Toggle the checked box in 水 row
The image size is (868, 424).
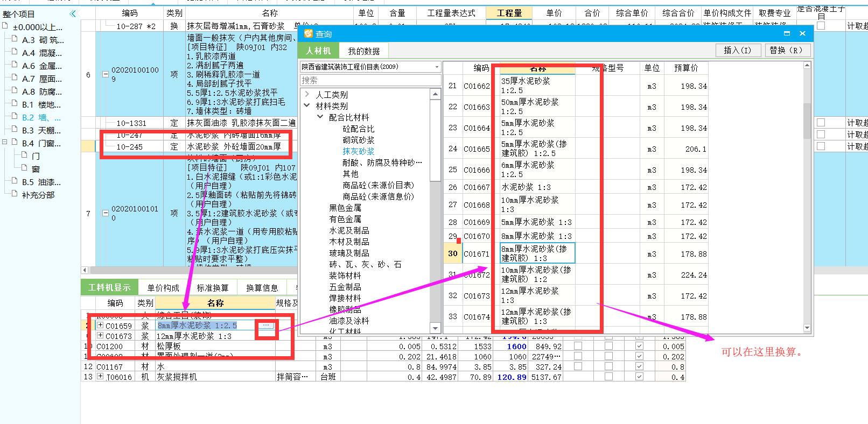coord(639,366)
